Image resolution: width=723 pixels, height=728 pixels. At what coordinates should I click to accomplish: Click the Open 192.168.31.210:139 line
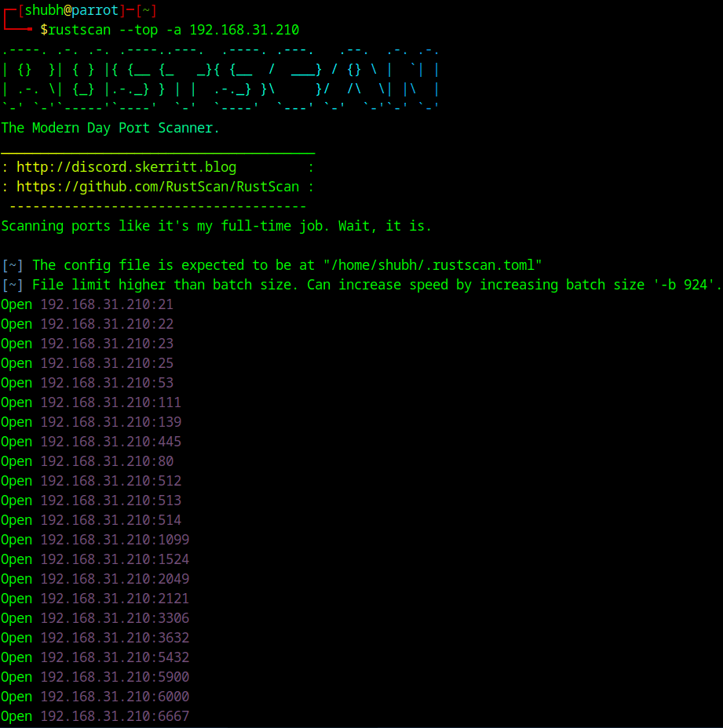(91, 423)
